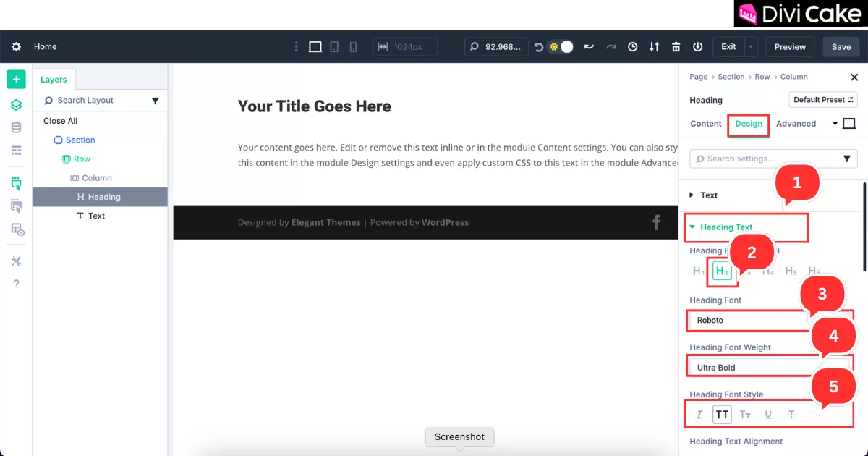The height and width of the screenshot is (456, 868).
Task: Go to Row in the breadcrumb
Action: 762,77
